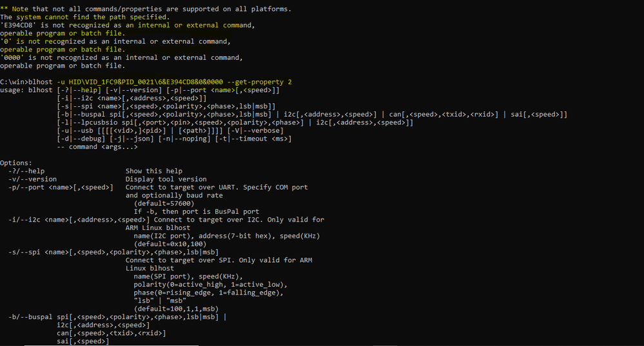
Task: Click the "-- command <args...>" usage line
Action: [x=97, y=147]
